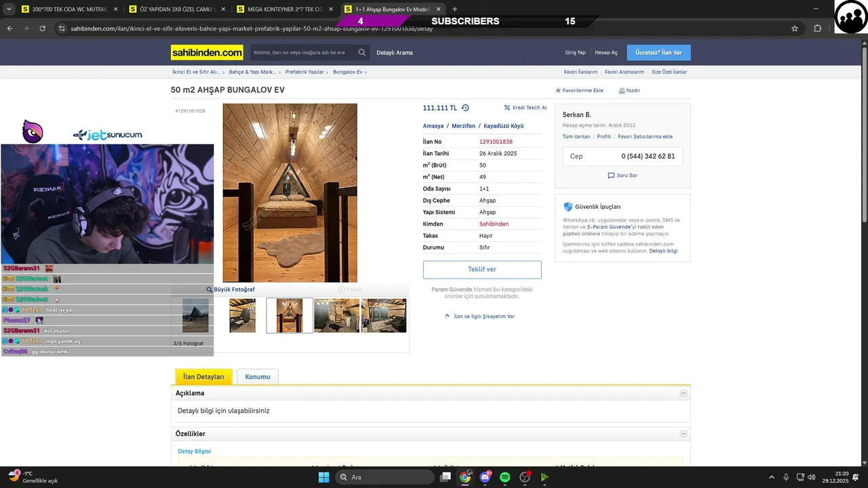The height and width of the screenshot is (488, 868).
Task: Open Chrome from the taskbar
Action: tap(465, 477)
